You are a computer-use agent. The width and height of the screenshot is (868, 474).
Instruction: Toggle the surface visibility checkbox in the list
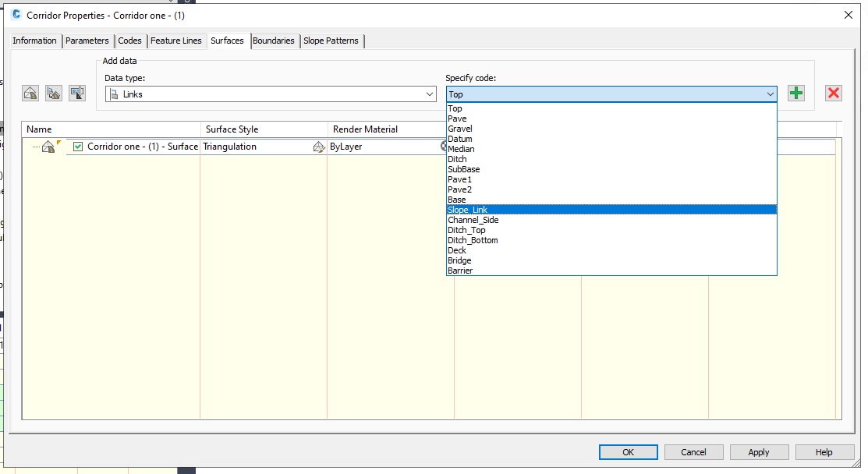[78, 147]
